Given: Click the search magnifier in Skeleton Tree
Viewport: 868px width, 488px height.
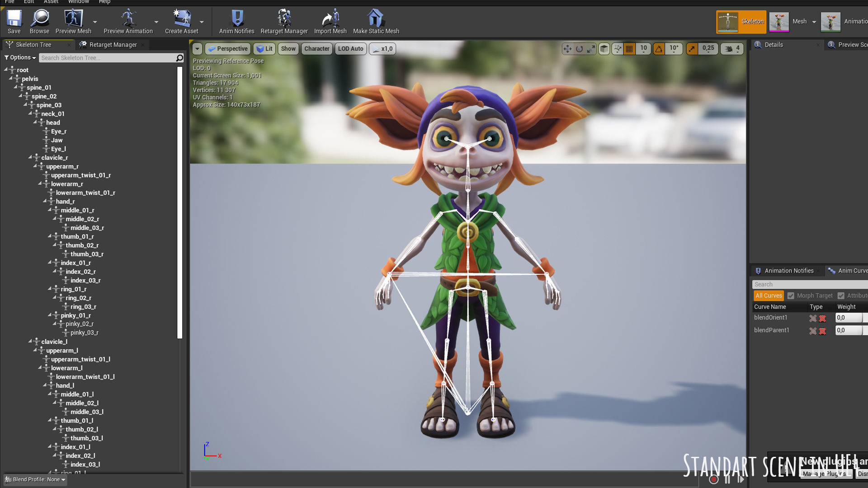Looking at the screenshot, I should click(179, 58).
